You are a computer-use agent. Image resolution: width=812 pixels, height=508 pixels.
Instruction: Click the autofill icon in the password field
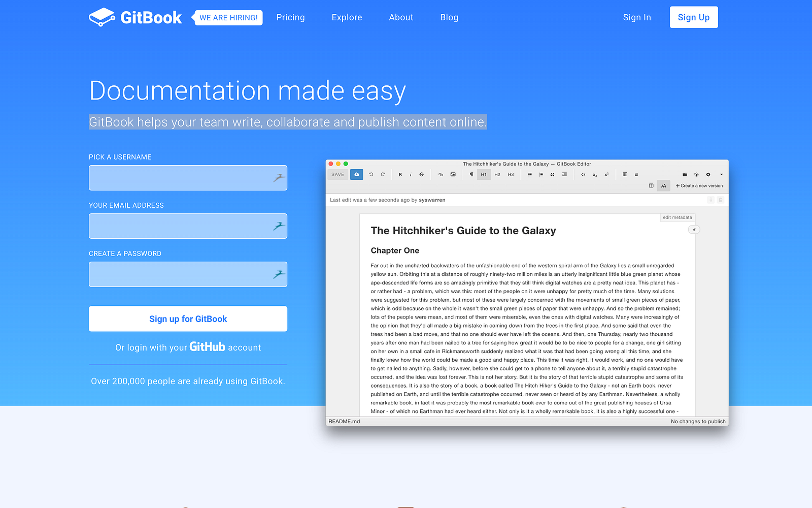click(279, 274)
